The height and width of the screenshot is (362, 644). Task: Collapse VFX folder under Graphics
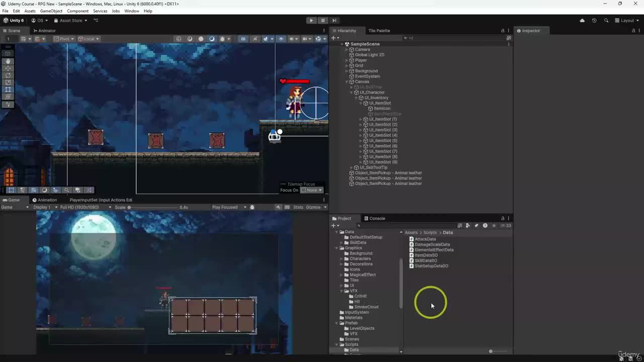(x=342, y=291)
